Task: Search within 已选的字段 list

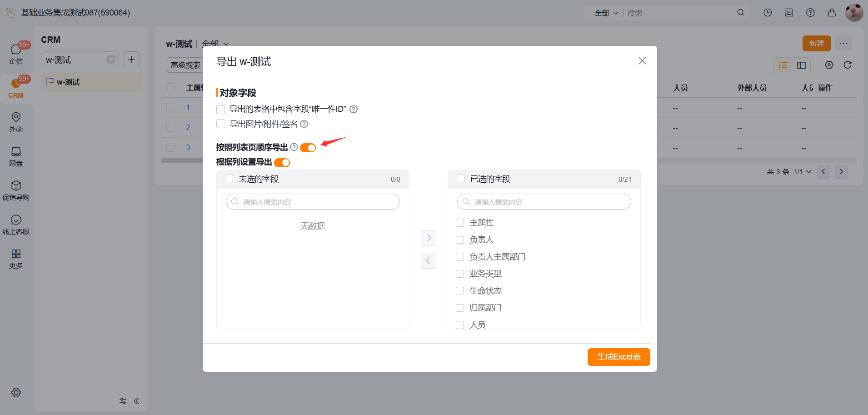Action: click(544, 202)
